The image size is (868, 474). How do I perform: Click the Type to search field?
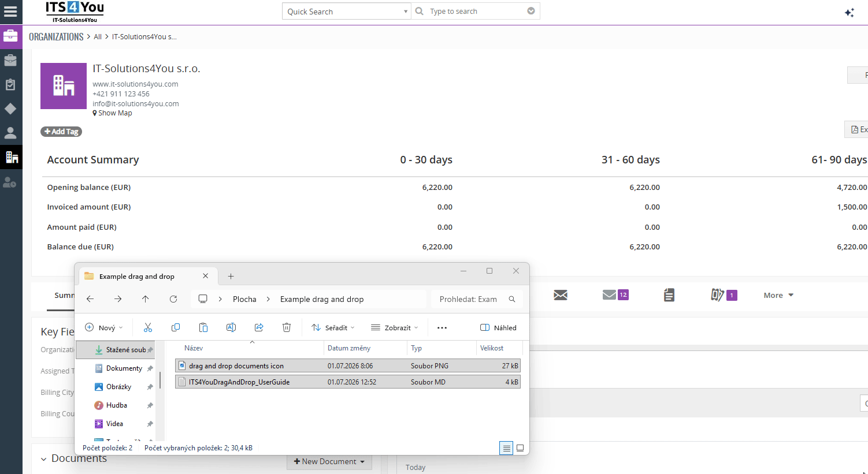(476, 11)
